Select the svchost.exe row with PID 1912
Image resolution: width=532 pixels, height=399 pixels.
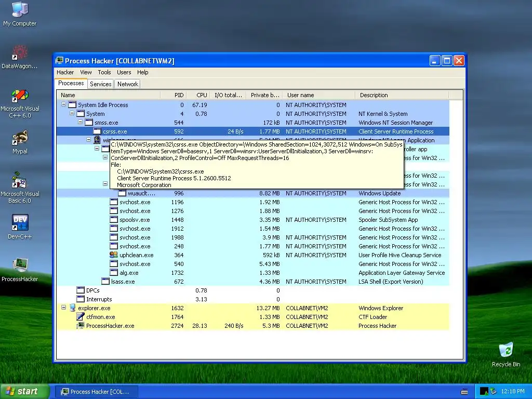253,229
